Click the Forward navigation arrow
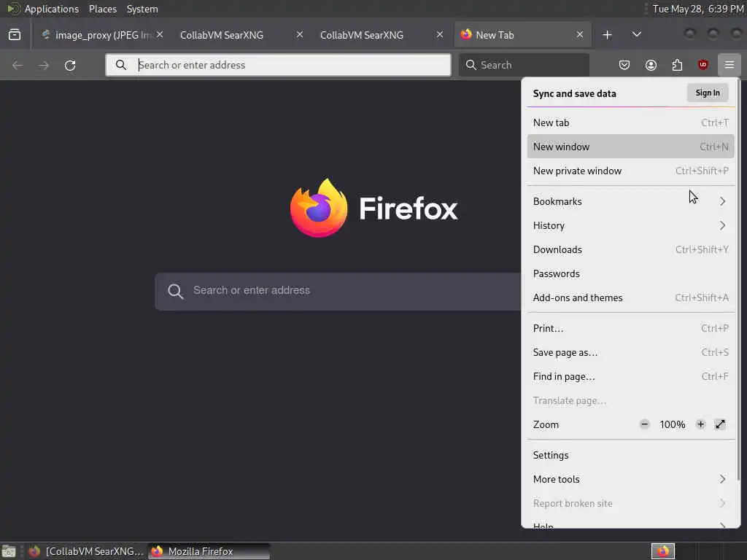 tap(44, 65)
